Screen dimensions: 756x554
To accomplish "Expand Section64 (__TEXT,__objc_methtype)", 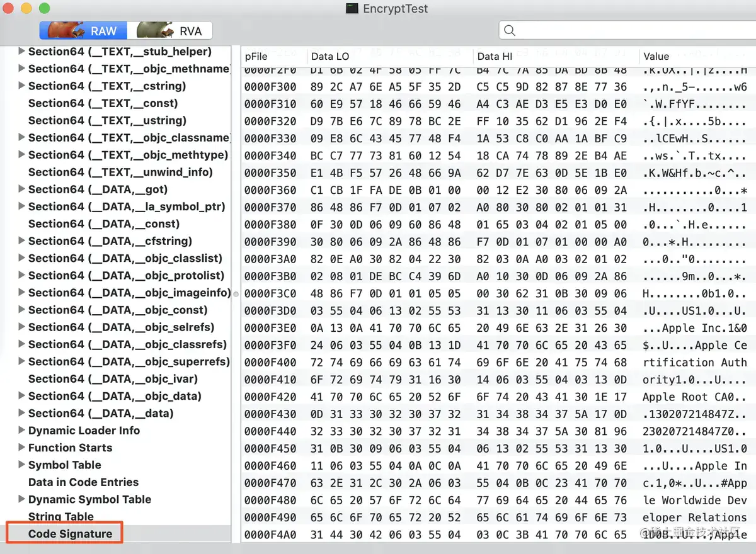I will [22, 154].
